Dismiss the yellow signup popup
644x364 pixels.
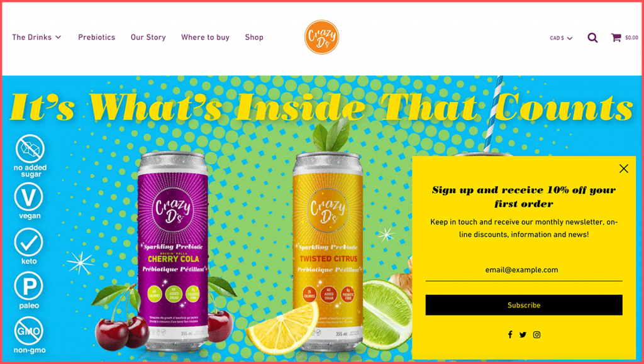coord(623,168)
